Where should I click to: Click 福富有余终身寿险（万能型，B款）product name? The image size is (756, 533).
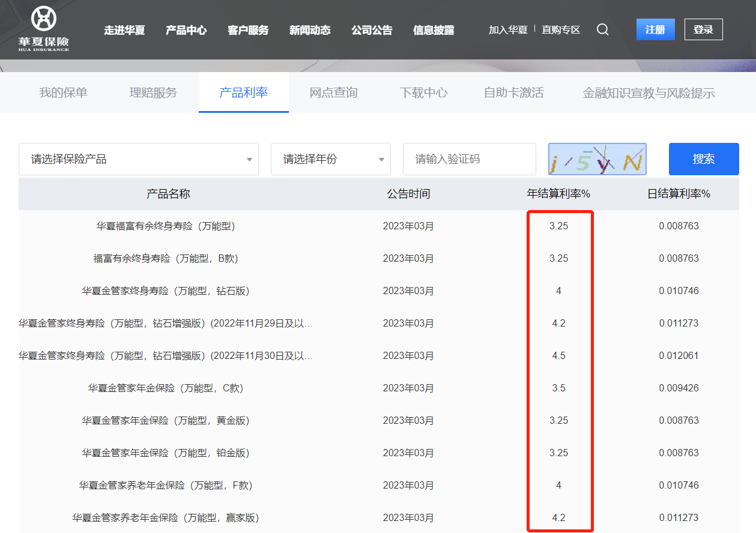166,259
